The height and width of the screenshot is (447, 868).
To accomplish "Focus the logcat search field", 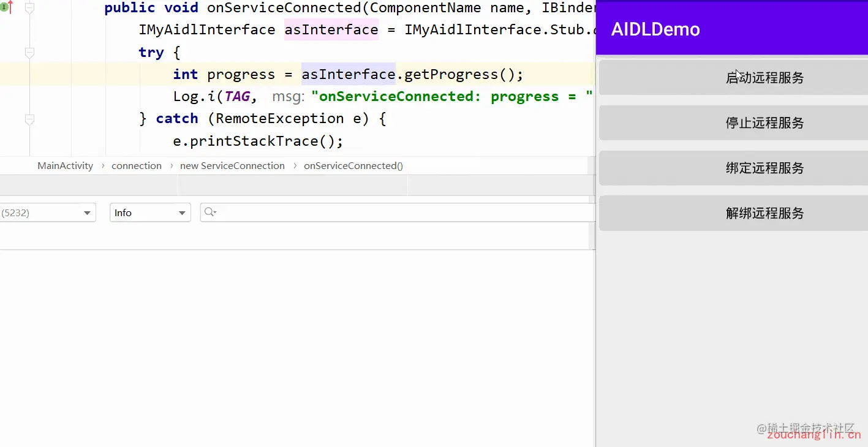I will coord(398,212).
